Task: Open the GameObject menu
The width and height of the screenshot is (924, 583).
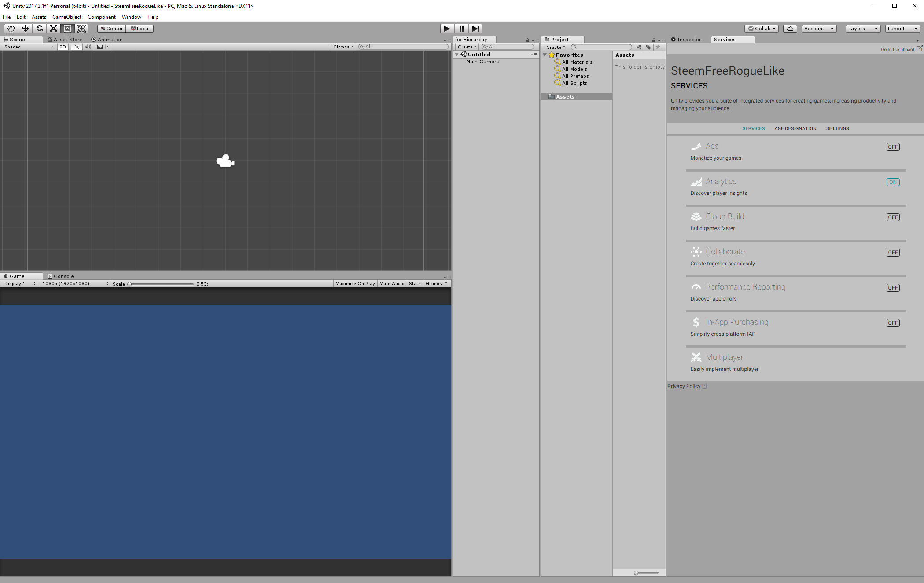Action: point(67,17)
